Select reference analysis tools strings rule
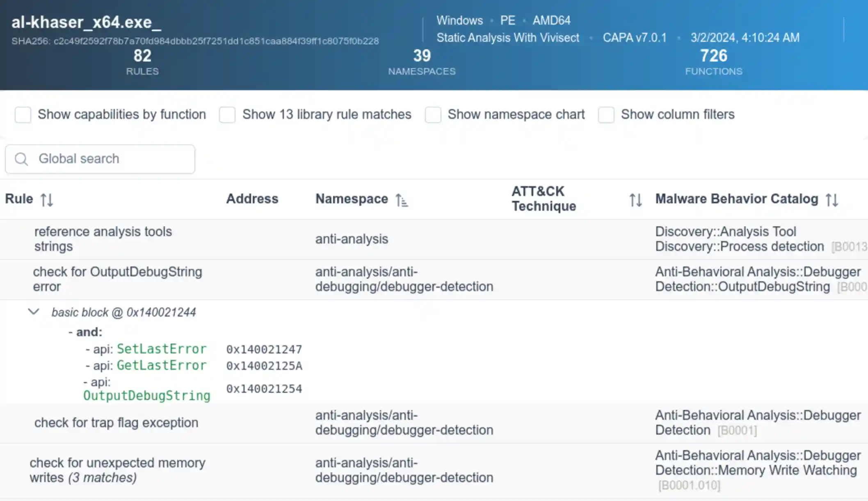This screenshot has width=868, height=501. click(x=103, y=239)
